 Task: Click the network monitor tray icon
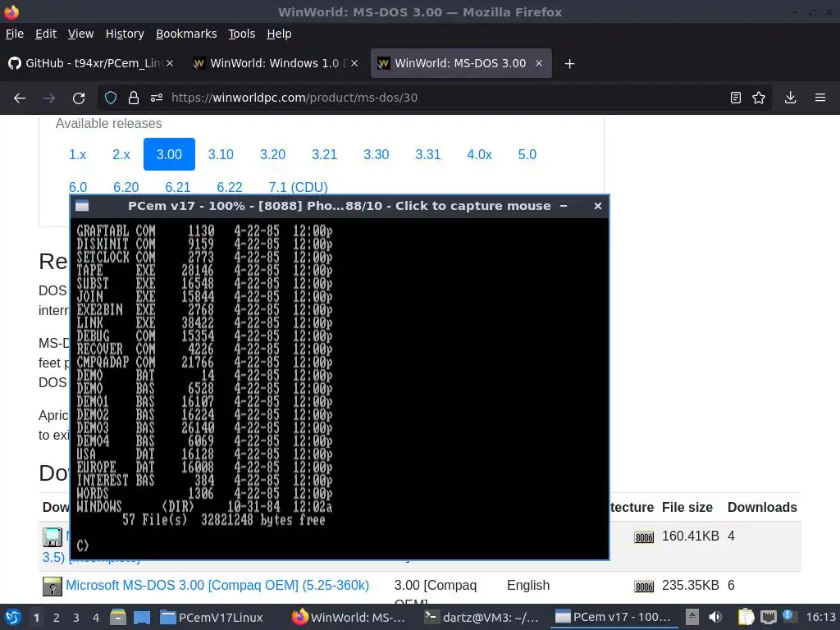pos(768,617)
